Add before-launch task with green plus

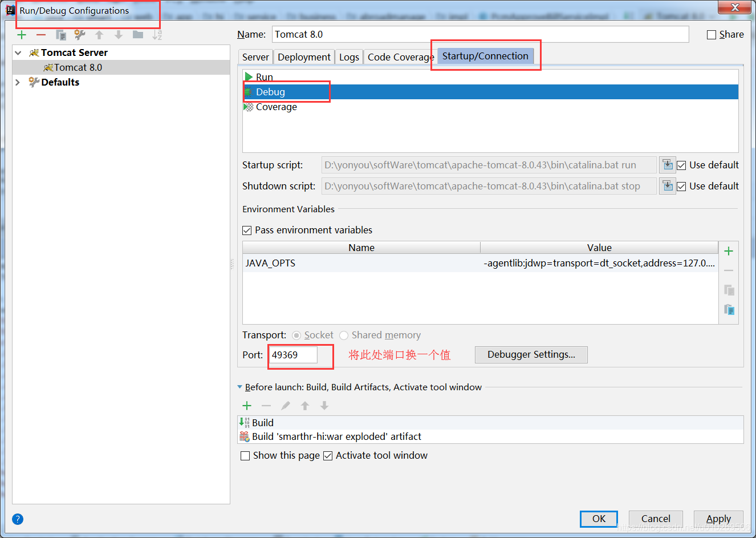[x=247, y=406]
